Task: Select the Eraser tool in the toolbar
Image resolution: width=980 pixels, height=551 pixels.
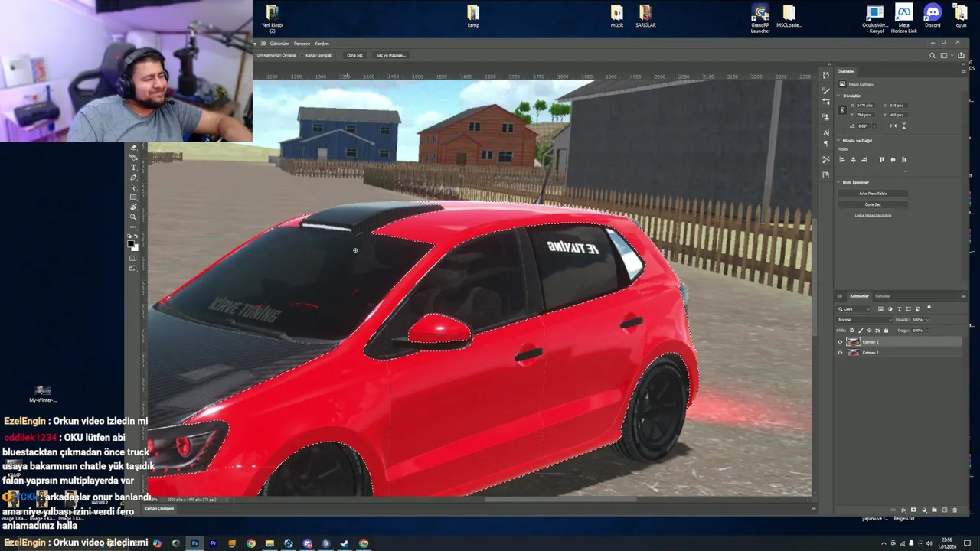Action: point(134,148)
